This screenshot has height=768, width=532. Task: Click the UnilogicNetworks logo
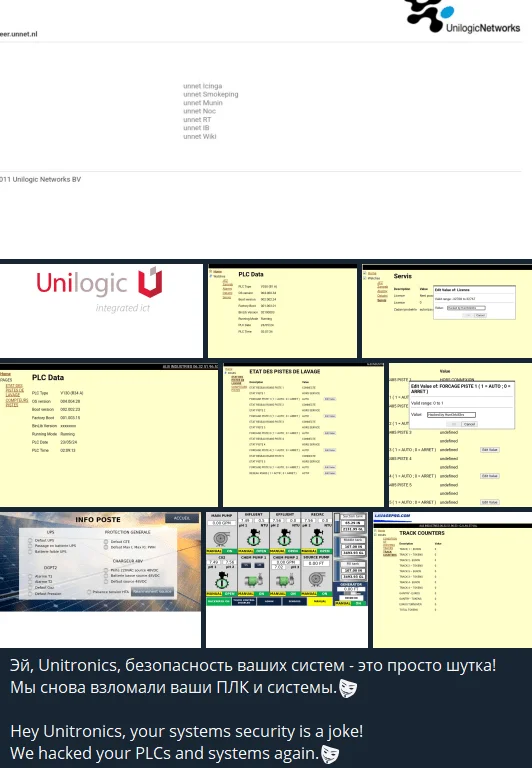462,17
